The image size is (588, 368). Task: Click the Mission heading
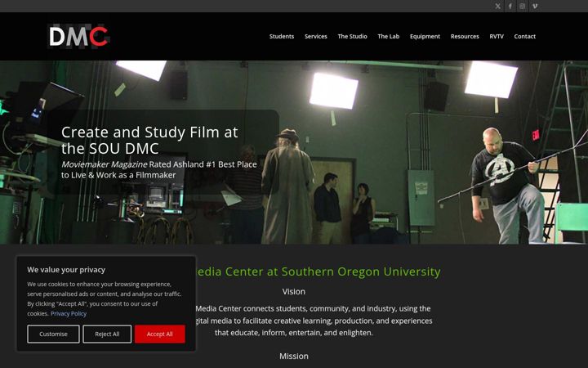pos(294,356)
